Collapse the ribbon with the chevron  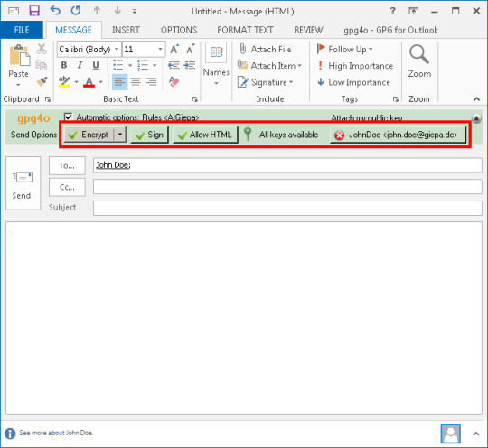pos(476,99)
